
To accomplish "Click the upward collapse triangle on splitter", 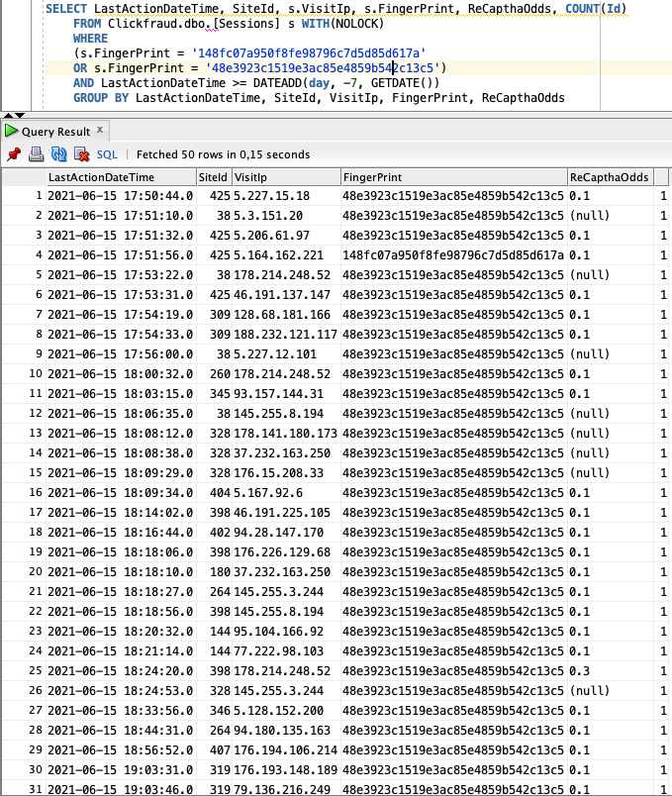I will point(8,115).
